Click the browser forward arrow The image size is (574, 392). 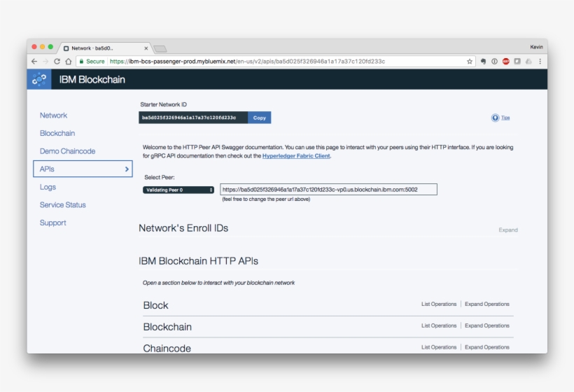point(45,62)
